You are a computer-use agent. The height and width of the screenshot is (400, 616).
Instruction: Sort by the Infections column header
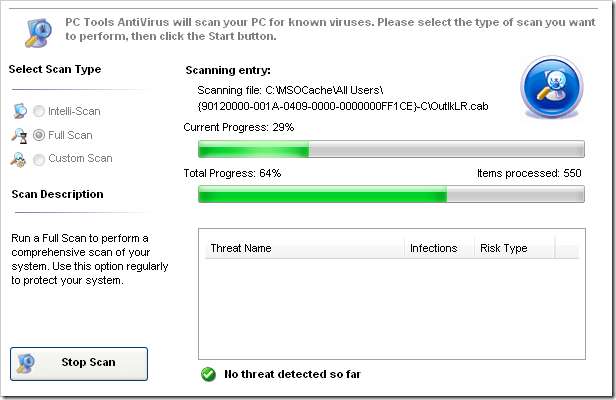pyautogui.click(x=439, y=248)
